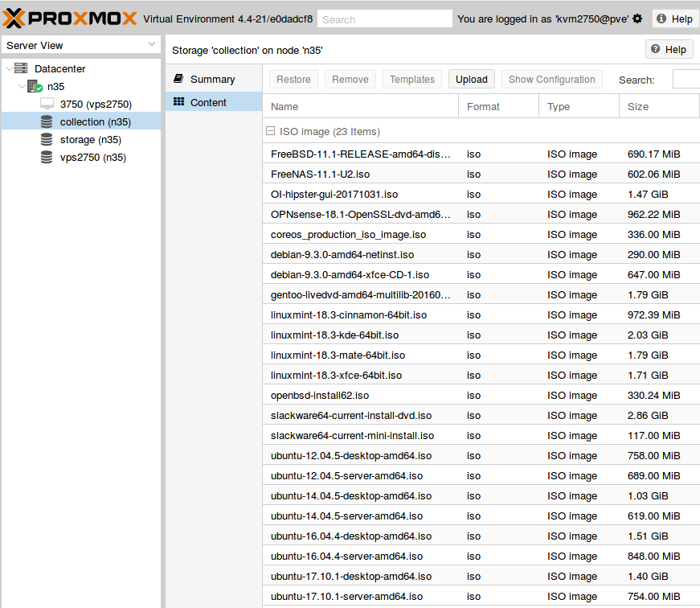Select the storage (n35) tree item
The image size is (700, 608).
coord(90,140)
